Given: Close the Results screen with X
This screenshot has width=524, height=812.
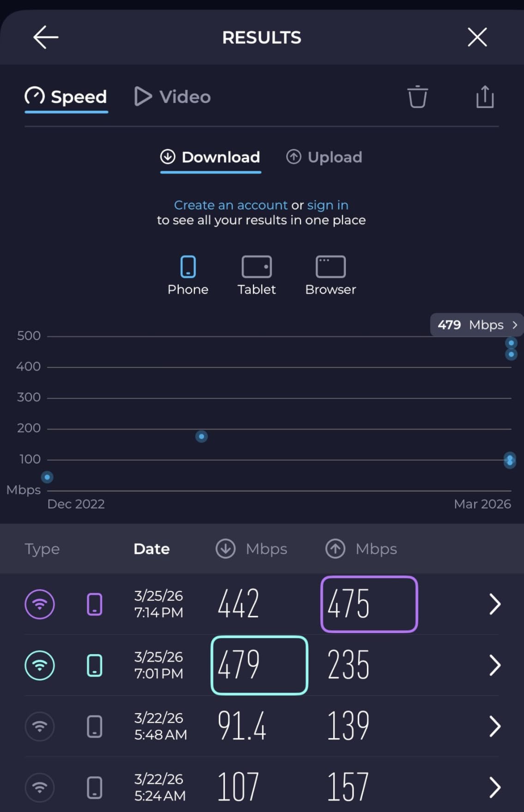Looking at the screenshot, I should (x=477, y=37).
